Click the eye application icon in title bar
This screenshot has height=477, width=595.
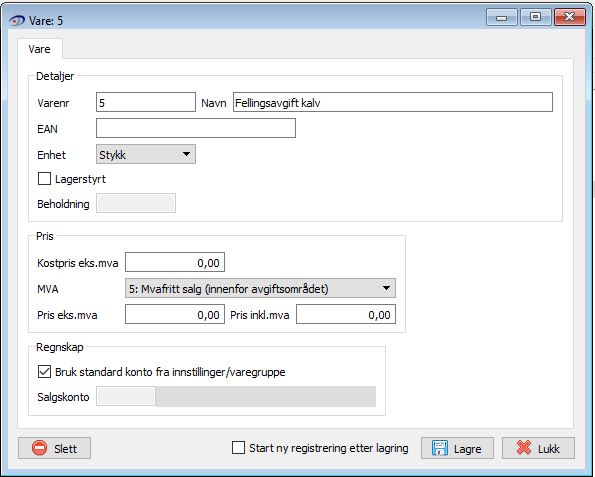[x=17, y=20]
